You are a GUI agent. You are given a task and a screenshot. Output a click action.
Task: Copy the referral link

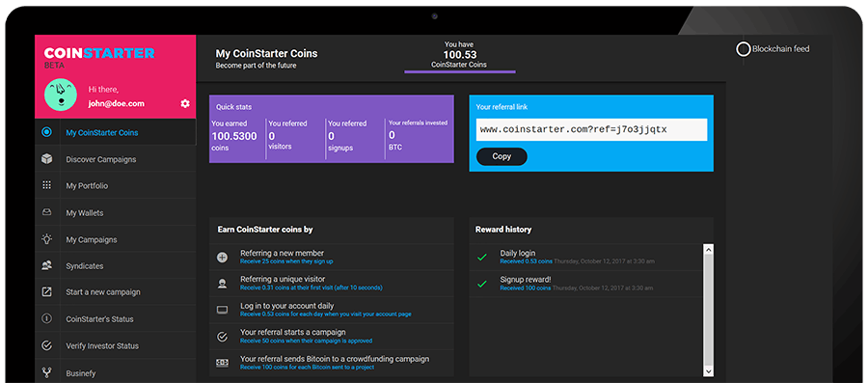[x=502, y=156]
